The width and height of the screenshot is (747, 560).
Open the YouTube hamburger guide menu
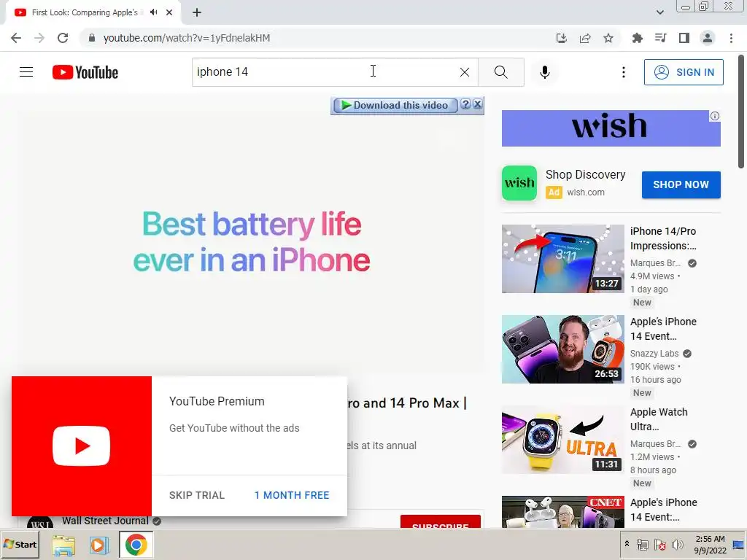26,72
